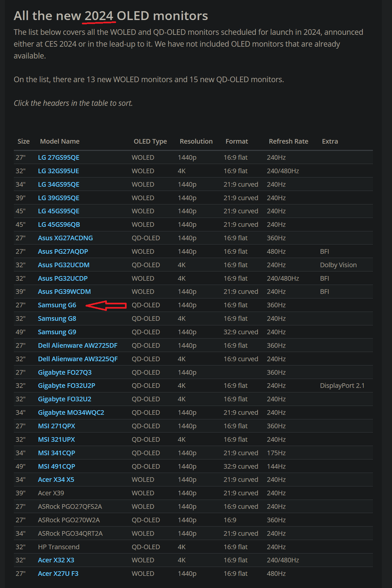The height and width of the screenshot is (588, 392).
Task: Visit the Gigabyte FO32U2P link
Action: [x=66, y=386]
